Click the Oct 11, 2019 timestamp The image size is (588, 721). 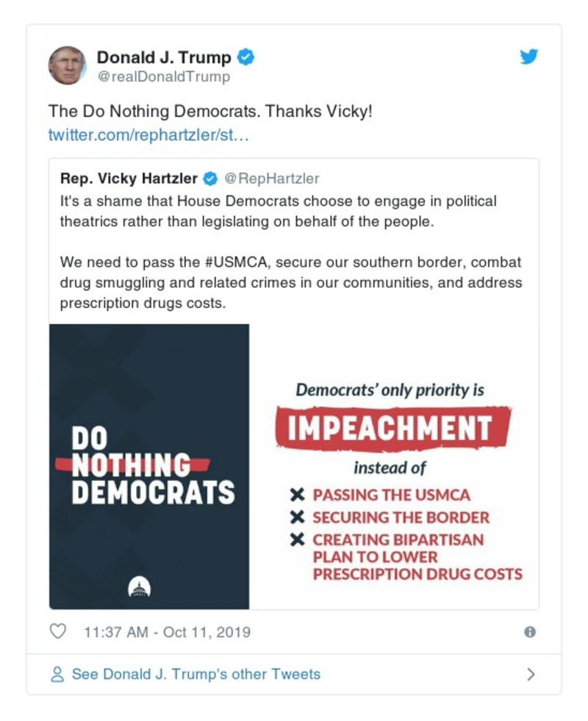tap(170, 631)
